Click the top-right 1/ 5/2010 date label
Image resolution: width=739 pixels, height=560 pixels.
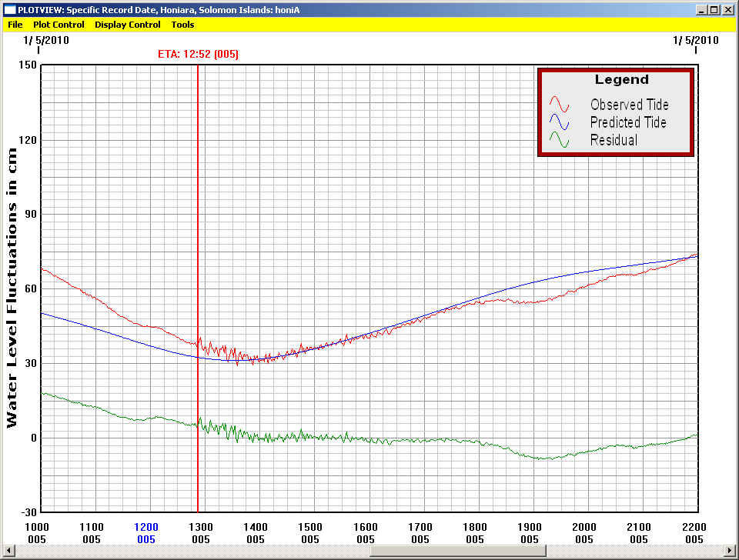(696, 40)
